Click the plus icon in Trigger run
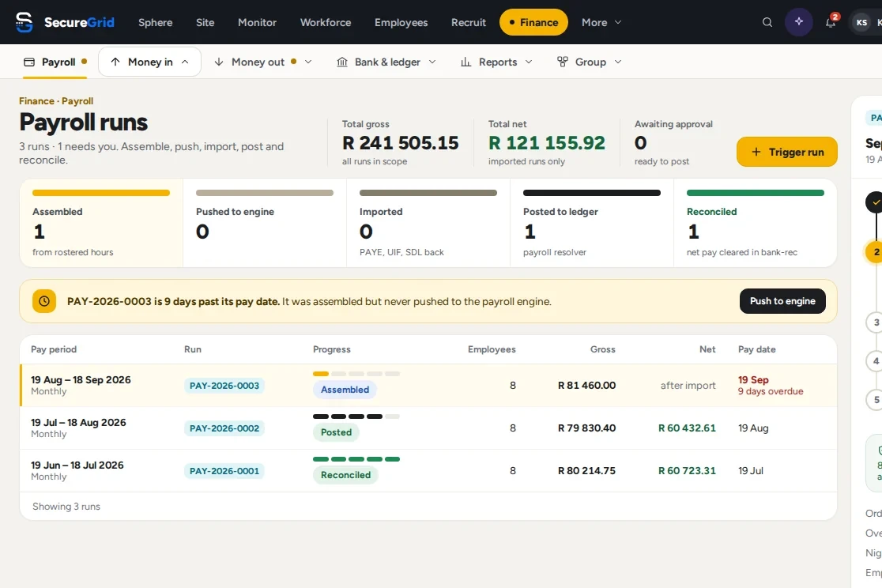This screenshot has height=588, width=882. (756, 152)
